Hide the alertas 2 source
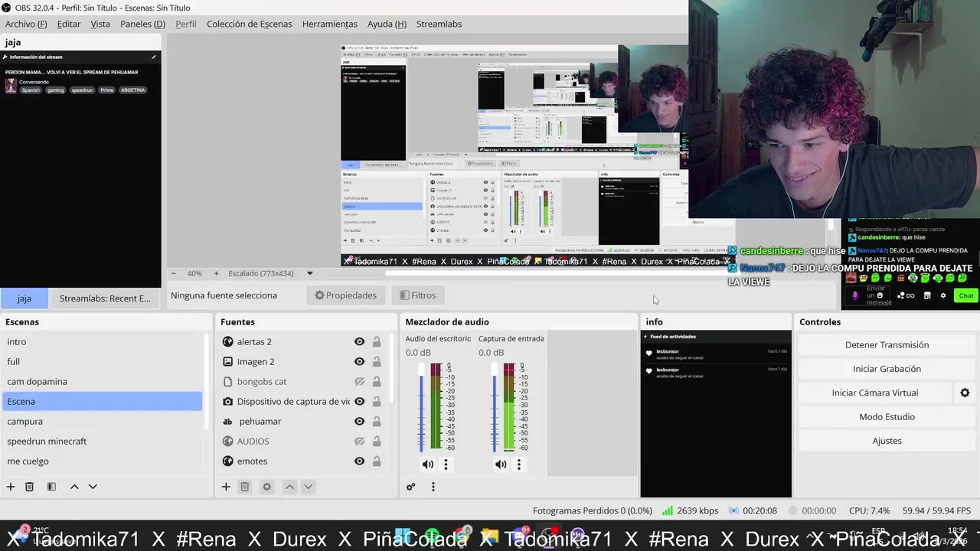 pyautogui.click(x=359, y=341)
